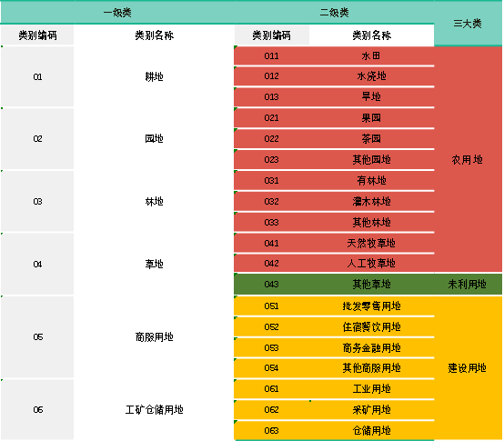Click cell with code 04
504x441 pixels.
point(37,264)
